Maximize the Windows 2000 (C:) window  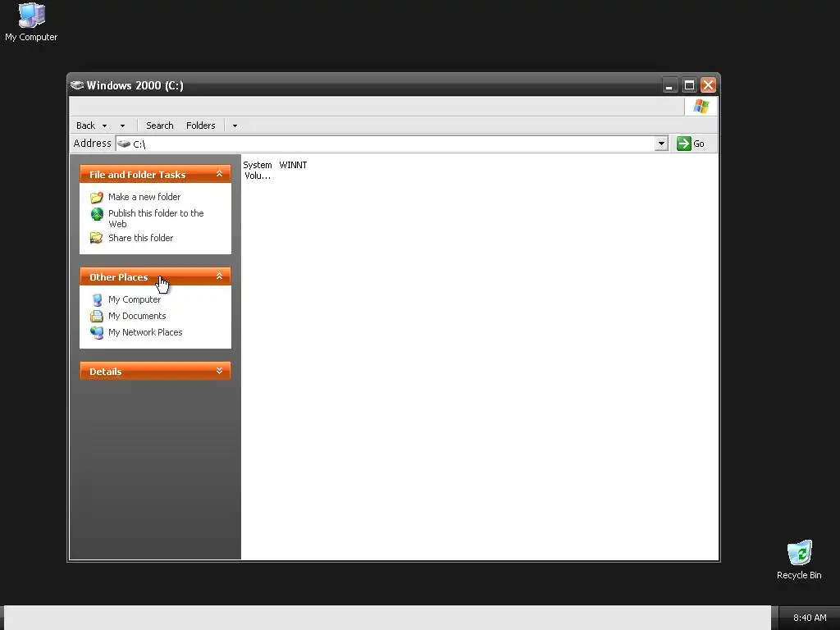(x=689, y=85)
